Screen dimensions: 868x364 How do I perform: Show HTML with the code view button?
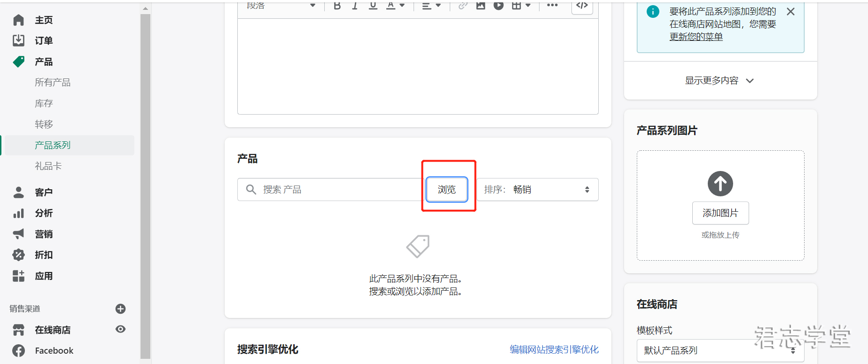click(x=582, y=6)
